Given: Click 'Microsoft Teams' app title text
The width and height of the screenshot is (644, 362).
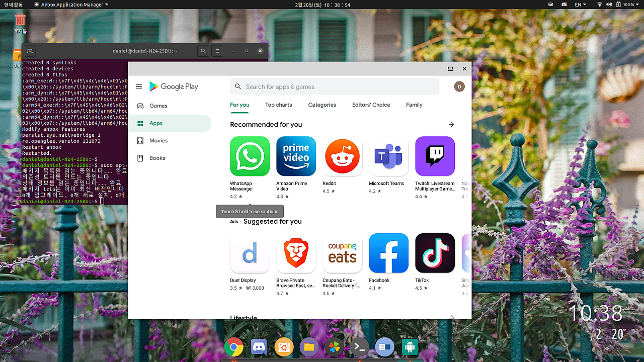Looking at the screenshot, I should pos(386,184).
